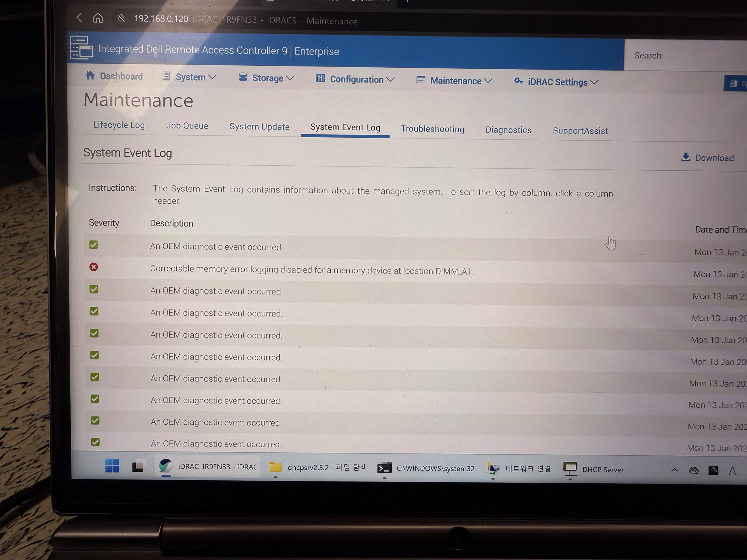The height and width of the screenshot is (560, 747).
Task: Click the iDRAC server logo icon
Action: coord(81,47)
